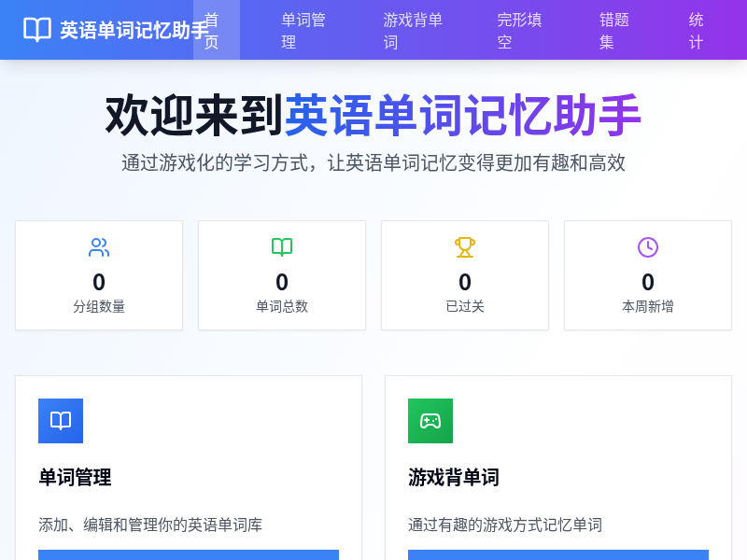Click the text 添加、编辑和管理你的英语单词库
Image resolution: width=747 pixels, height=560 pixels.
coord(150,525)
